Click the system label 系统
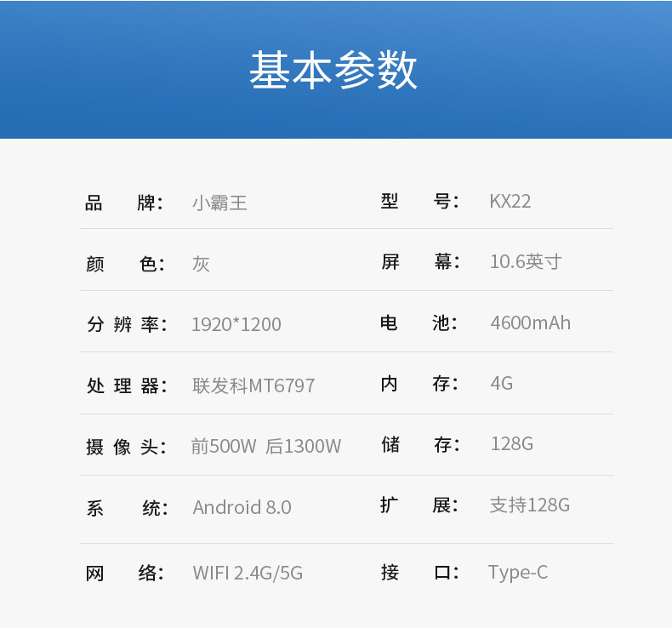Image resolution: width=672 pixels, height=628 pixels. [x=128, y=508]
